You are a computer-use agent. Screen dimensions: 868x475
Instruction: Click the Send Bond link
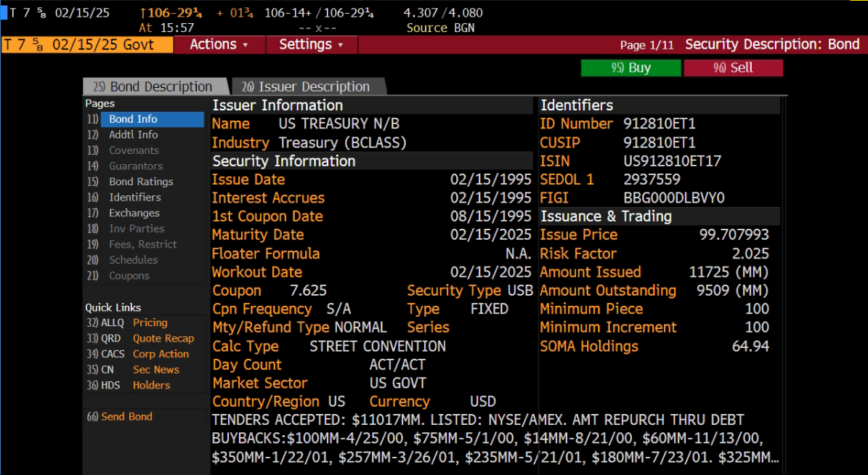coord(126,416)
